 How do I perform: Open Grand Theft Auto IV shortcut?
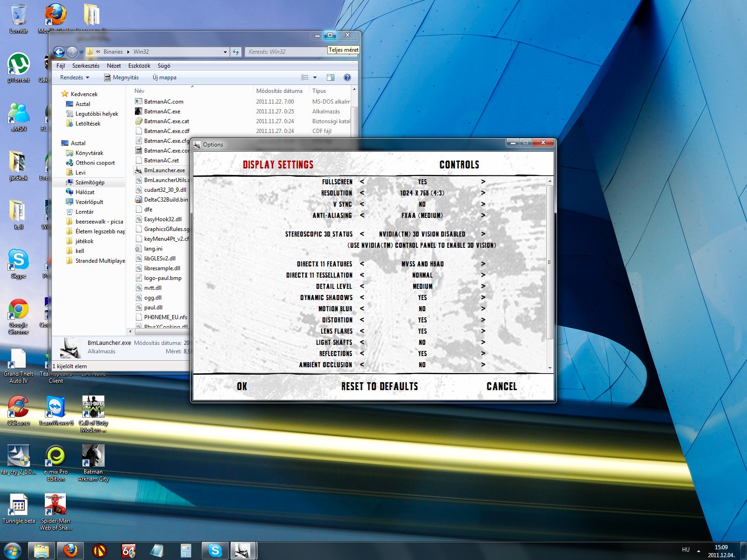(x=19, y=365)
